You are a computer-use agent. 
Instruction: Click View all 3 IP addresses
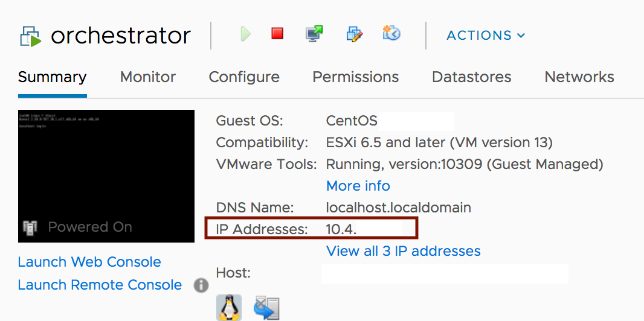coord(404,251)
